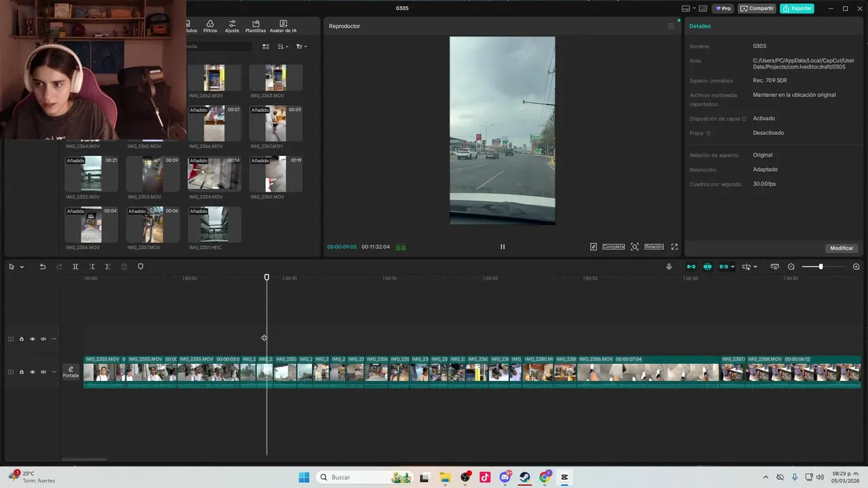Click the media search input field
The height and width of the screenshot is (488, 868).
(x=218, y=47)
